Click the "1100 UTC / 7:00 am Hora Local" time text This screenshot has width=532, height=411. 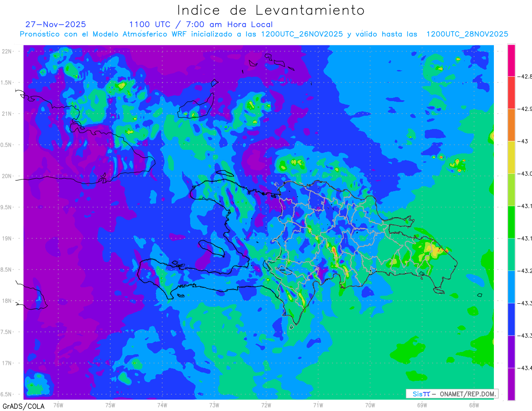pos(201,25)
